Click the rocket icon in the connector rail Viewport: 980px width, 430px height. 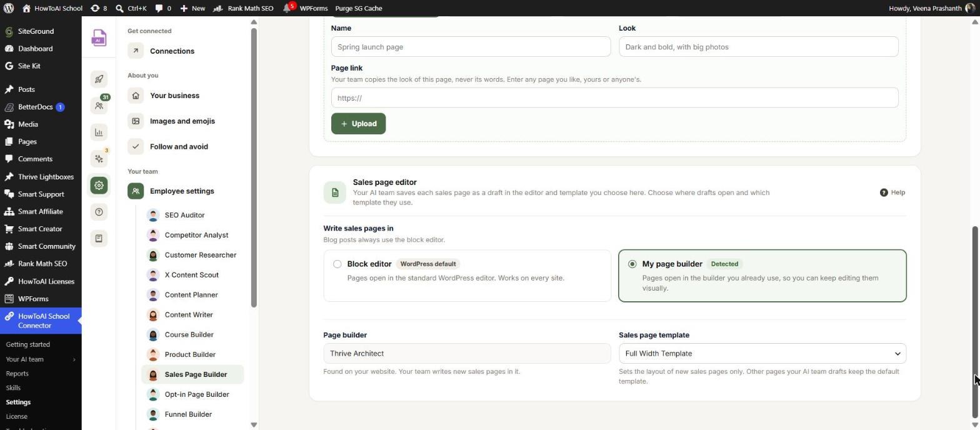99,79
